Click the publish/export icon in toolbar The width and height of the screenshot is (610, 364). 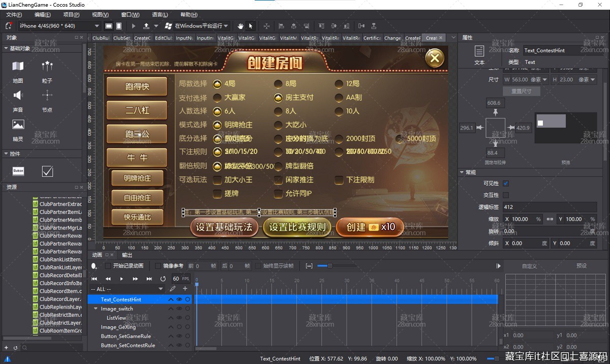tap(146, 26)
